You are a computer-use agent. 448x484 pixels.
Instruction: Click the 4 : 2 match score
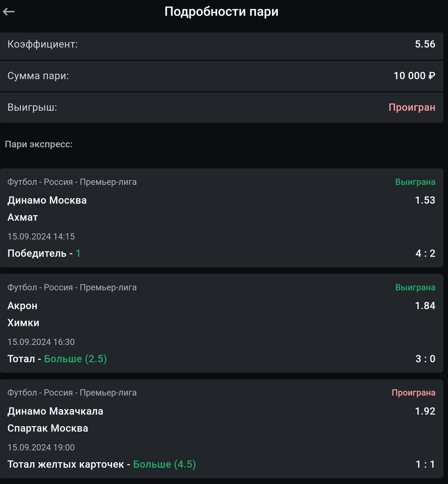pos(425,253)
